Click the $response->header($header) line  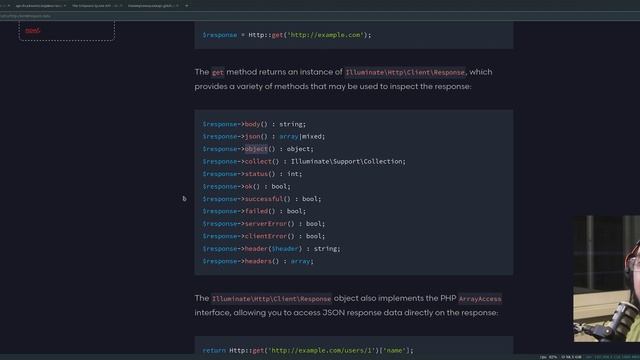(x=271, y=249)
